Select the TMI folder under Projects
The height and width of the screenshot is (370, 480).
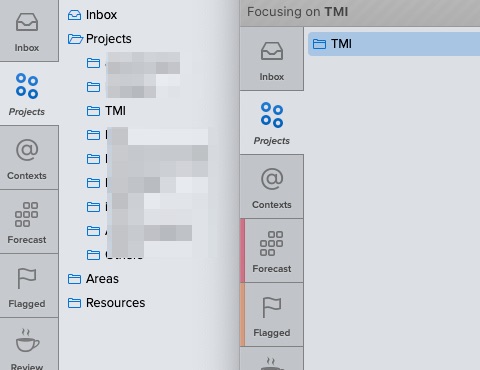[x=106, y=111]
